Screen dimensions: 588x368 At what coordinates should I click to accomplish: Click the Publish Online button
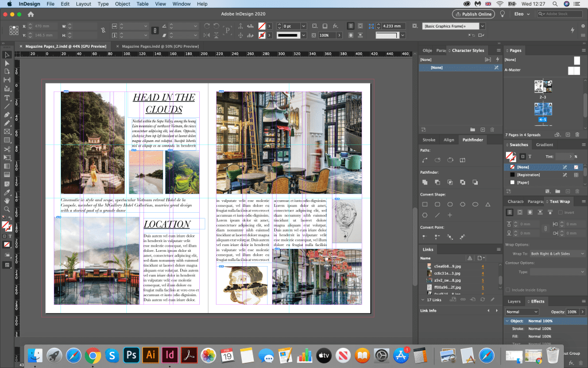[474, 14]
